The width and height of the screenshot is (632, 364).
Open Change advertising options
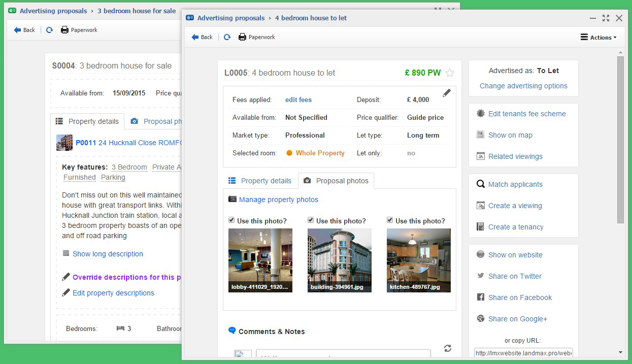523,86
